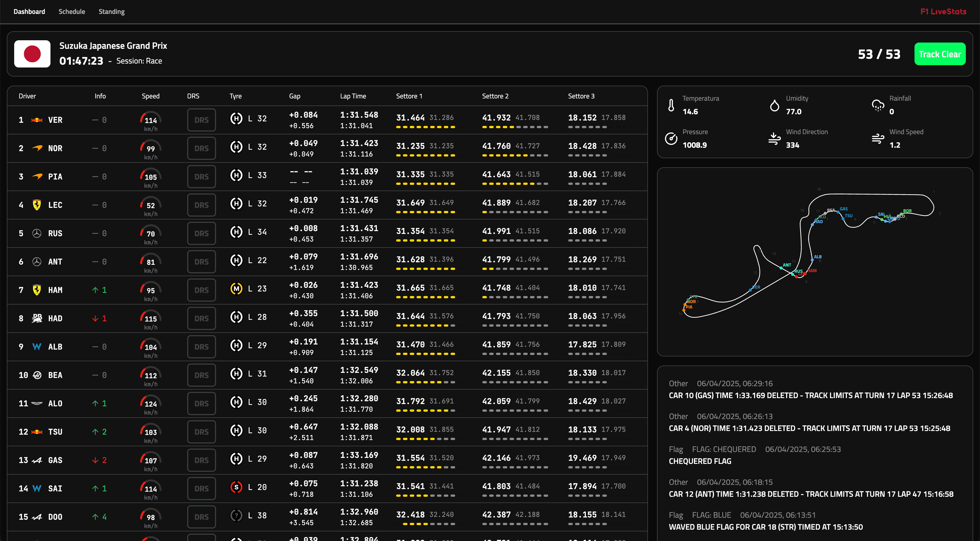The height and width of the screenshot is (541, 980).
Task: Click the Wind Direction icon
Action: click(x=774, y=138)
